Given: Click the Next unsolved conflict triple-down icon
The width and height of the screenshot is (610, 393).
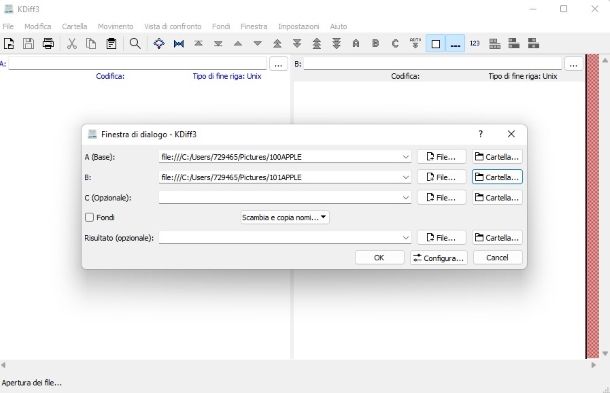Looking at the screenshot, I should click(x=337, y=44).
